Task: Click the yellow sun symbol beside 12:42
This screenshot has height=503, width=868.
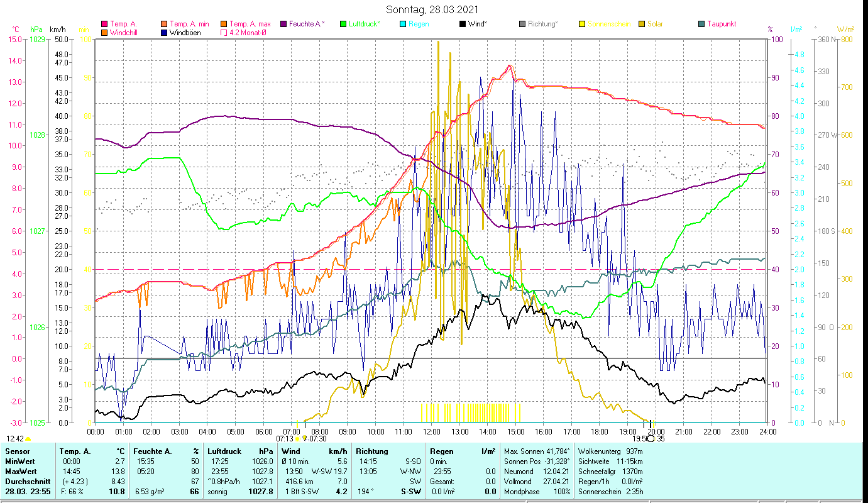Action: [28, 439]
